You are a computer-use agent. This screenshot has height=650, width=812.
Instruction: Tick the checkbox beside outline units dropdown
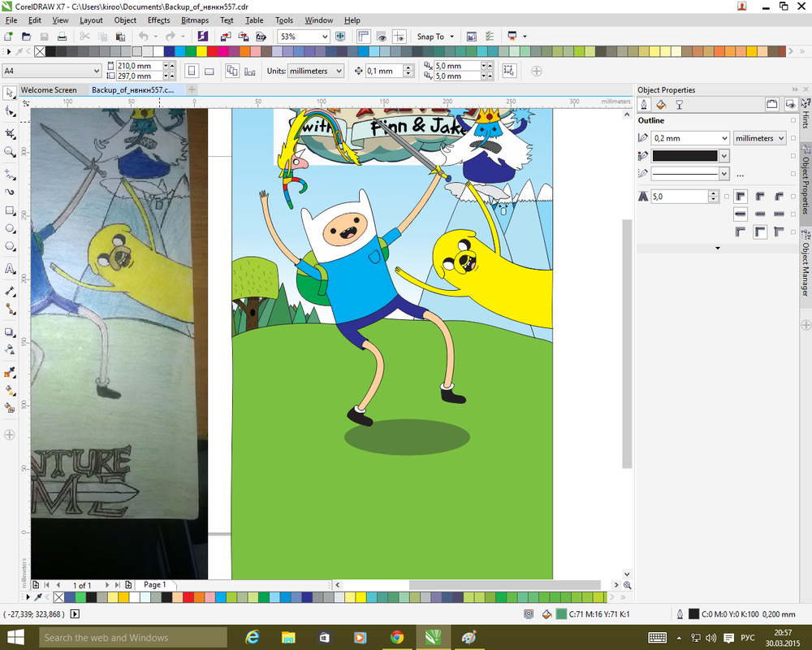pos(793,138)
